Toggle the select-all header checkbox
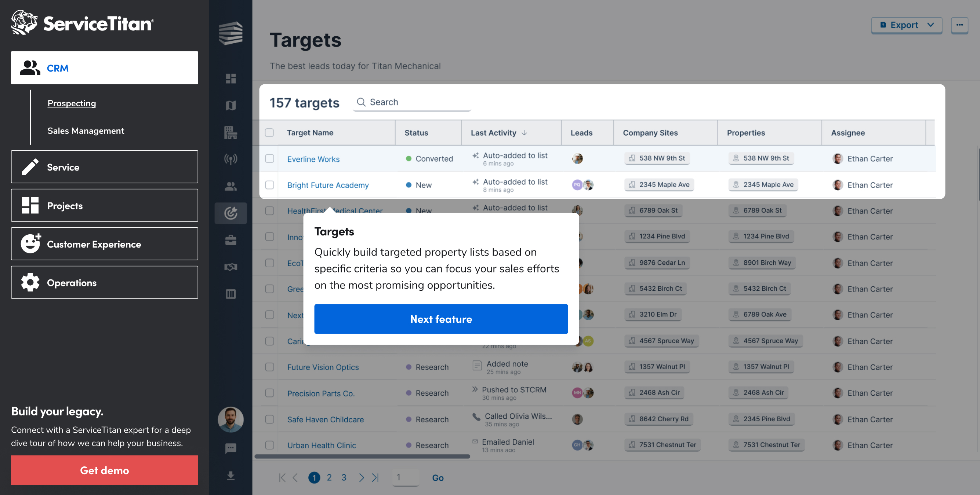The image size is (980, 495). pos(269,133)
